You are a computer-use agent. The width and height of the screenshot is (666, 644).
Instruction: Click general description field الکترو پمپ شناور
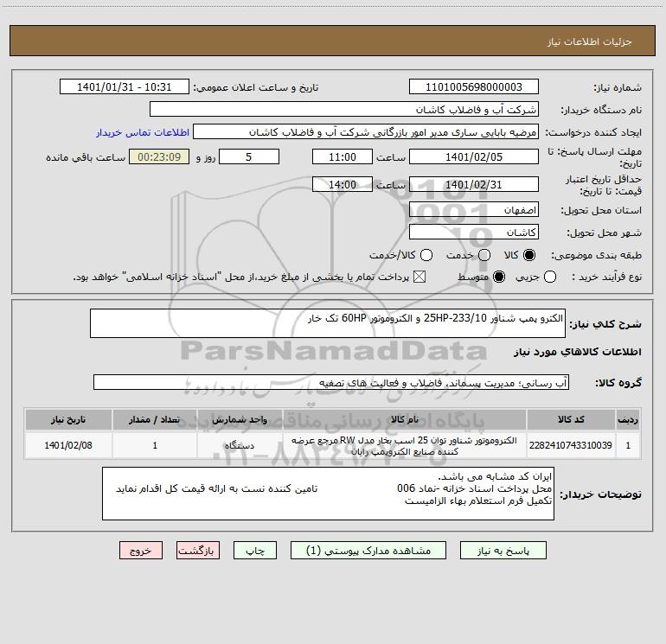click(x=328, y=323)
